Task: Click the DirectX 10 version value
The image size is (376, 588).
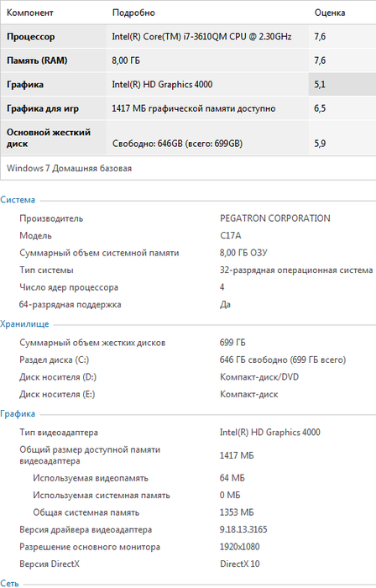Action: (x=240, y=564)
